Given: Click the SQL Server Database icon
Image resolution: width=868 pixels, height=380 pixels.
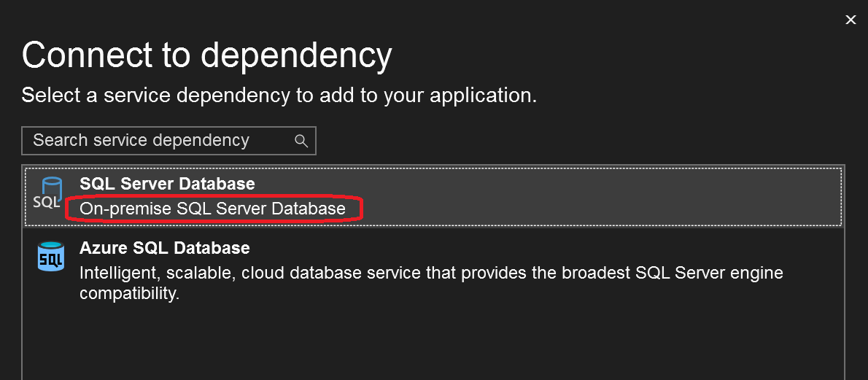Looking at the screenshot, I should tap(47, 193).
